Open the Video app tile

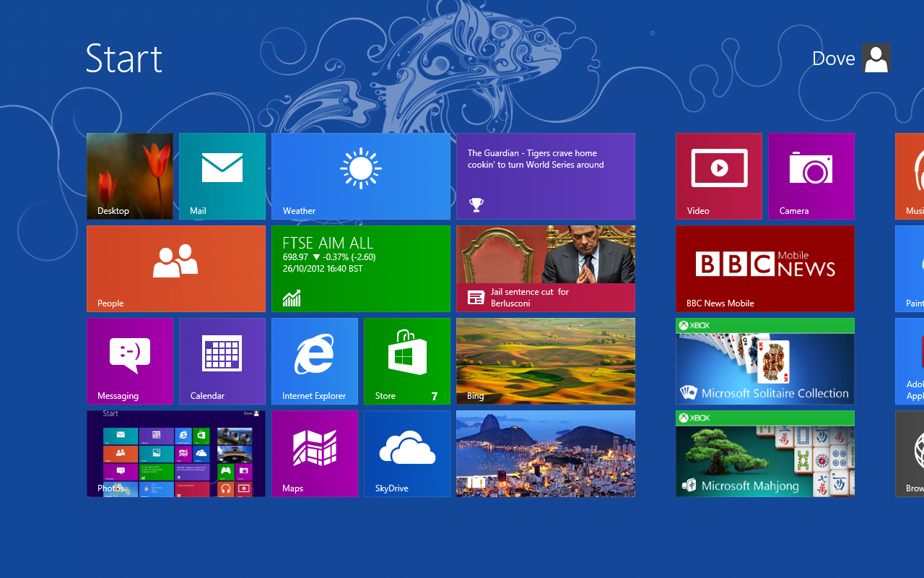[719, 176]
